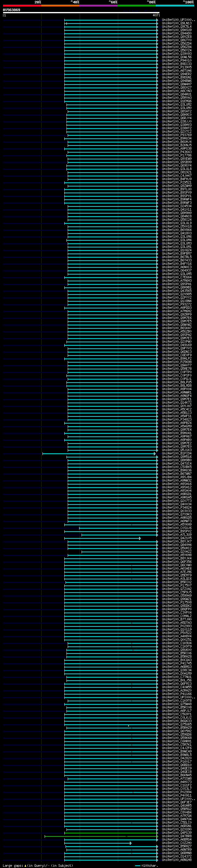Open the UniRef100_Q39093 hit label

[x=177, y=54]
